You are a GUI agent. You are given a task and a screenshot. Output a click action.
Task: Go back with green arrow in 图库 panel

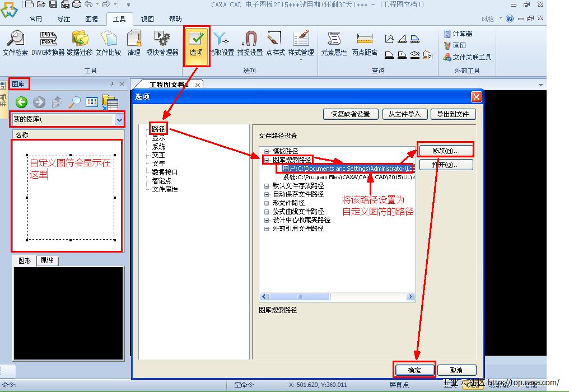pos(21,102)
